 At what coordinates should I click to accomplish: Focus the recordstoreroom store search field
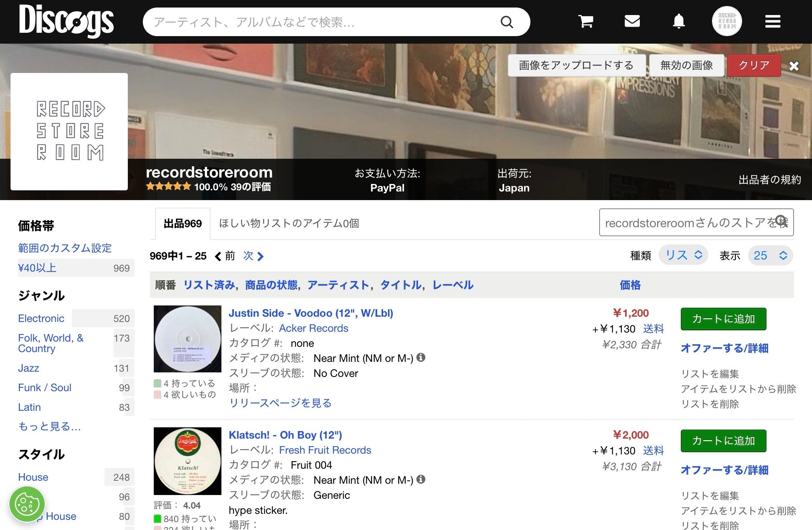coord(696,223)
